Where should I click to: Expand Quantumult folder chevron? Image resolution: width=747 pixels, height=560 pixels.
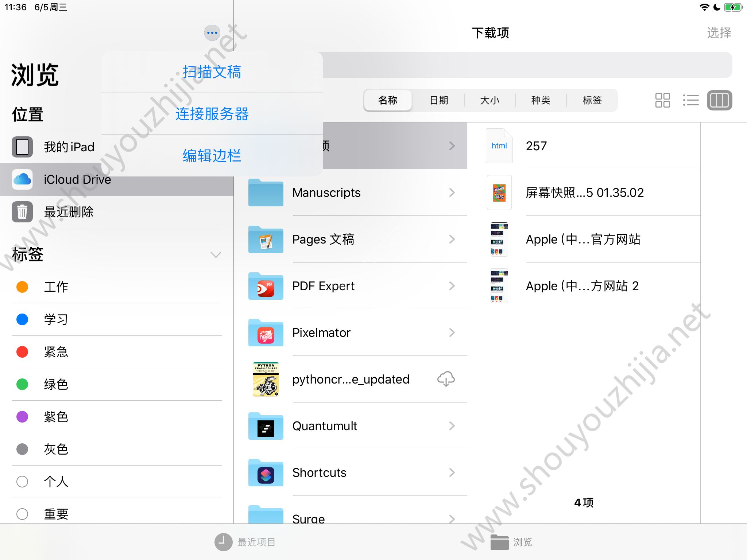(x=452, y=426)
